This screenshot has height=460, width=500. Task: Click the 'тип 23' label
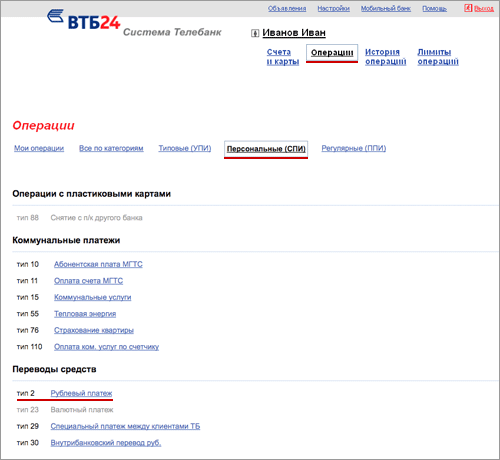click(28, 410)
